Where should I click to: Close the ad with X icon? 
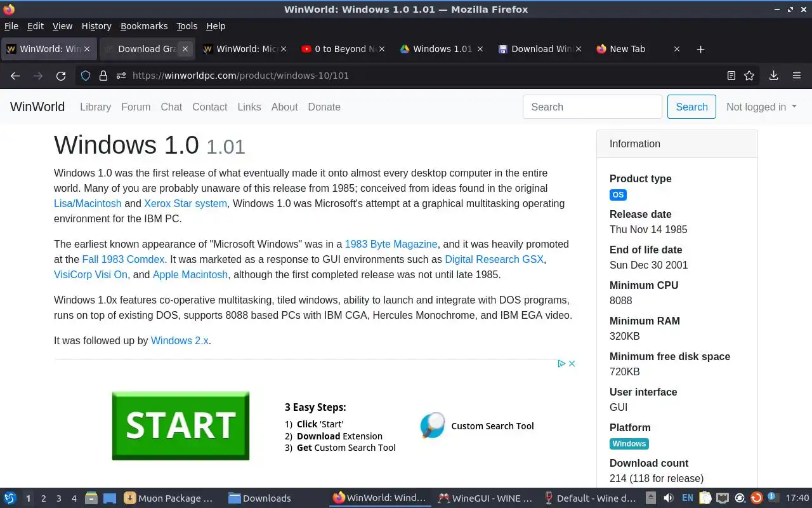tap(572, 364)
